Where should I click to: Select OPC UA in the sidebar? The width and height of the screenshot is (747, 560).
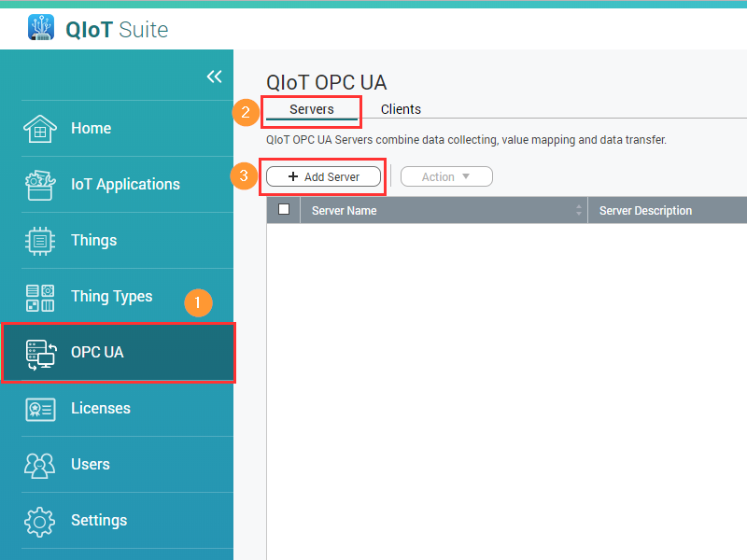117,353
